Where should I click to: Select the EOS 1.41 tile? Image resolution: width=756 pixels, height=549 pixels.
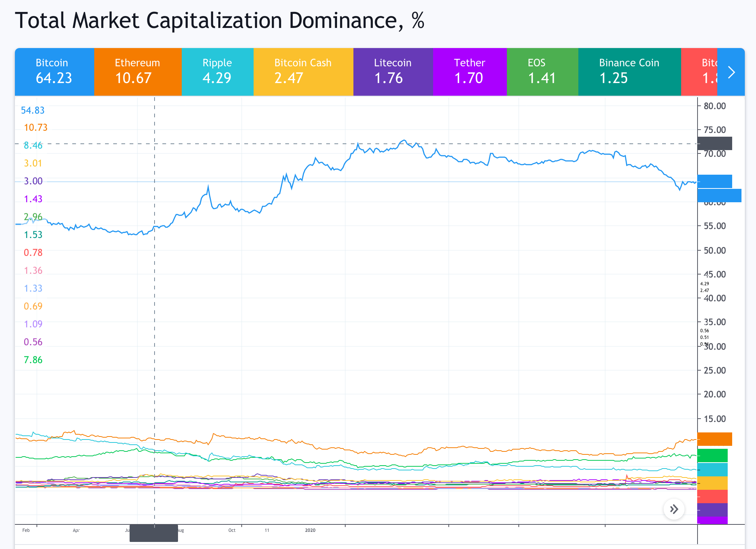click(x=542, y=72)
